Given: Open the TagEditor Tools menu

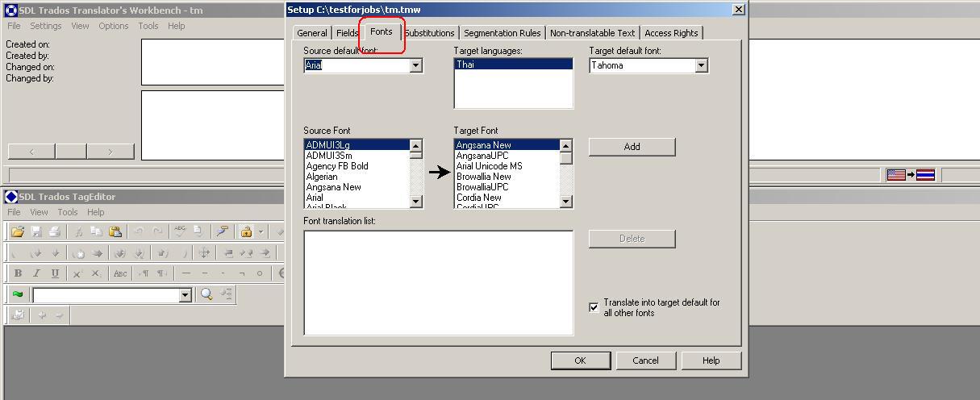Looking at the screenshot, I should [68, 212].
